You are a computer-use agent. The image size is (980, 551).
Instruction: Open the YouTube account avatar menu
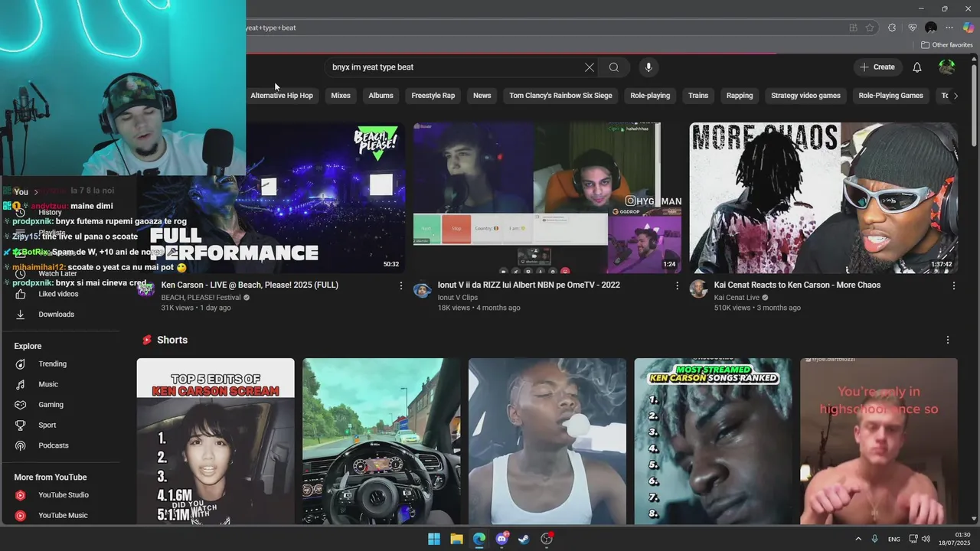pyautogui.click(x=947, y=67)
